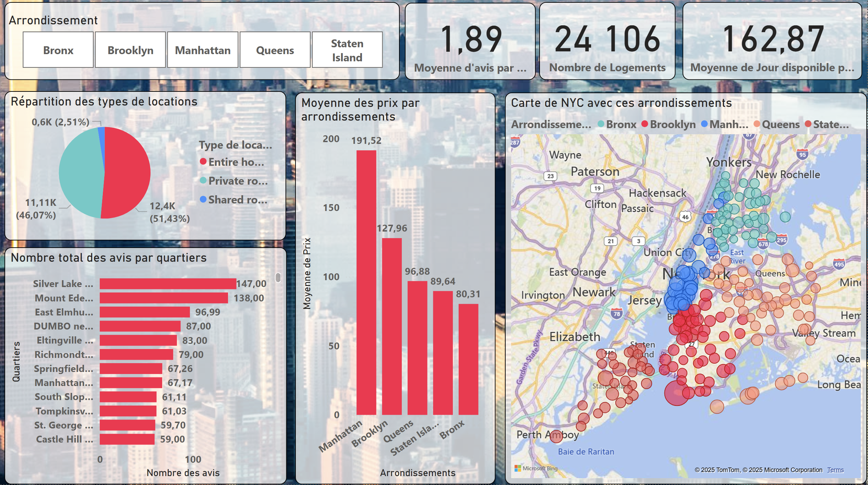This screenshot has height=485, width=868.
Task: Click the Microsoft Bing logo
Action: [x=536, y=468]
